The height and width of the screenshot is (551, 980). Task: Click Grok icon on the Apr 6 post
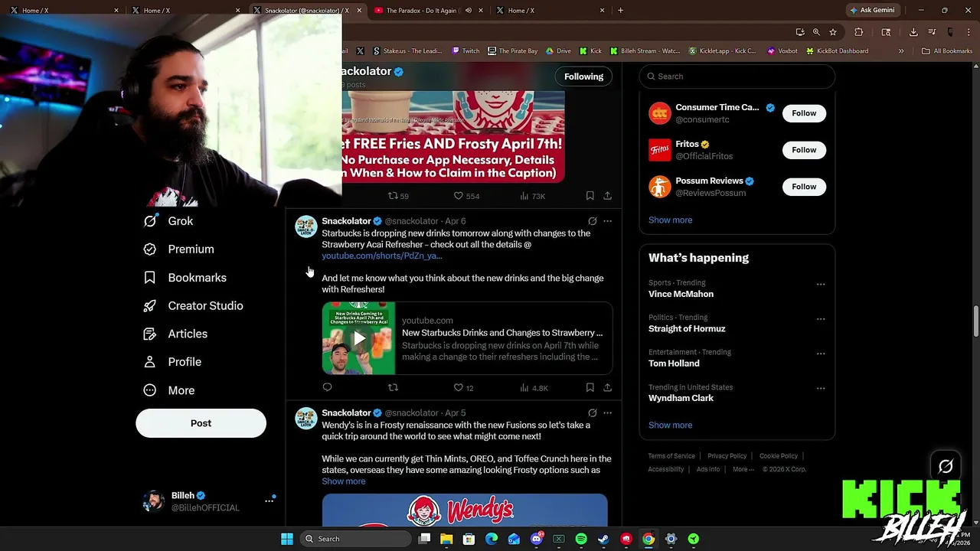[x=592, y=221]
